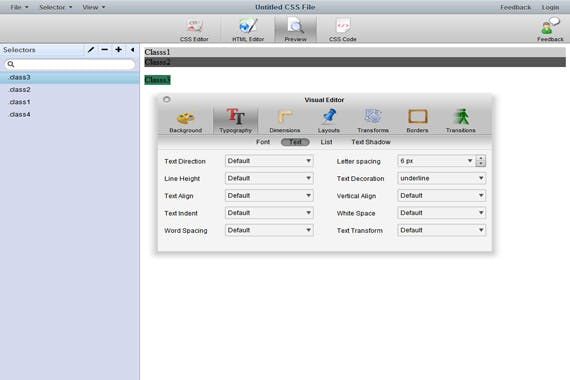This screenshot has width=570, height=380.
Task: Expand the Text Decoration dropdown
Action: point(442,178)
